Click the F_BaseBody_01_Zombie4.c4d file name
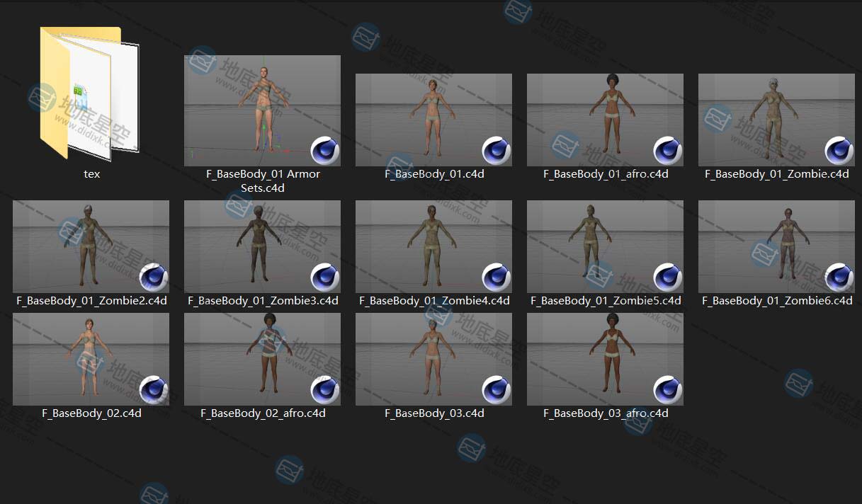The image size is (862, 504). point(434,301)
